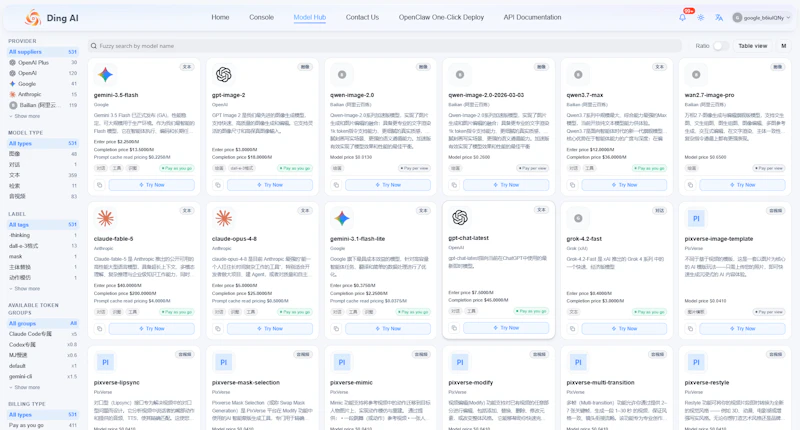Filter token group Claude Code
Viewport: 800px width, 430px height.
tap(43, 334)
